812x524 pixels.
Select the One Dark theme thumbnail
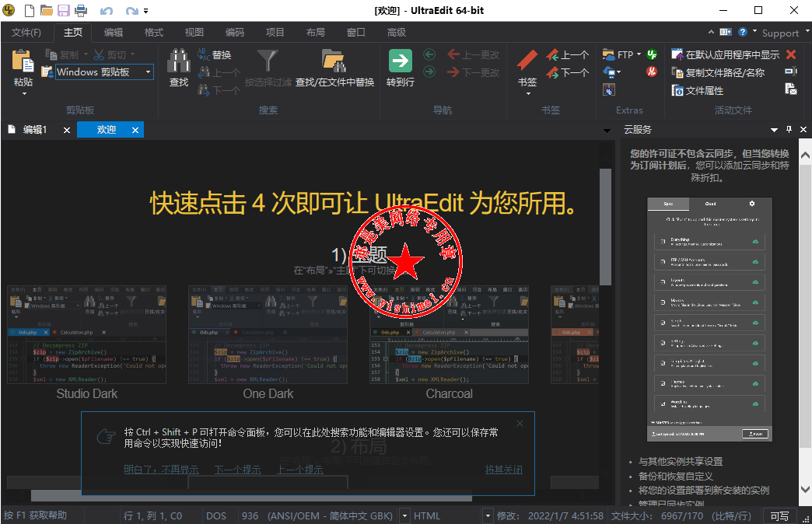(x=268, y=334)
